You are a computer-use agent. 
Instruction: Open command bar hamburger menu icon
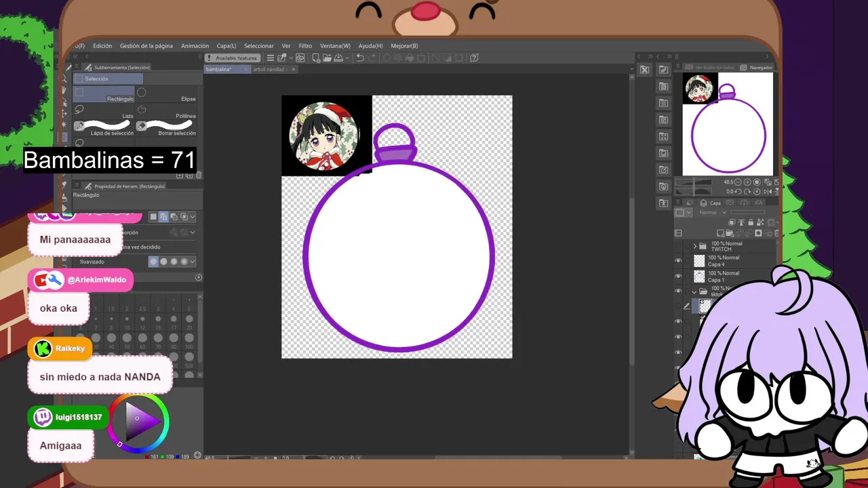click(x=270, y=58)
